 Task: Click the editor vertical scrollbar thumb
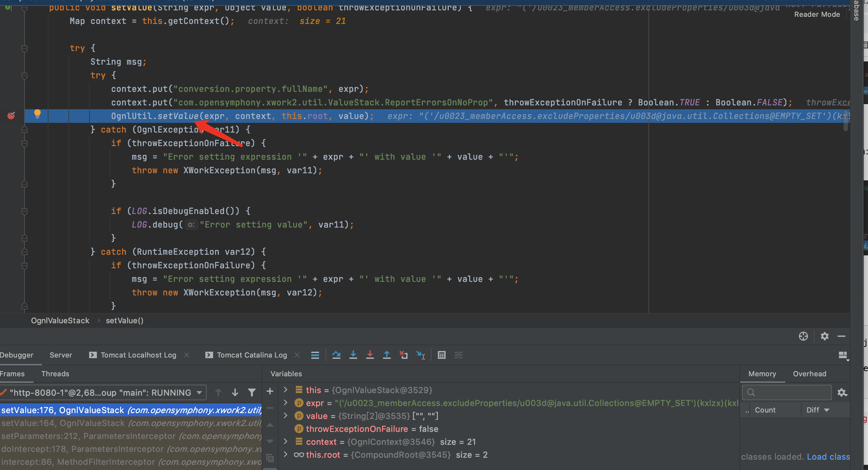pos(845,121)
